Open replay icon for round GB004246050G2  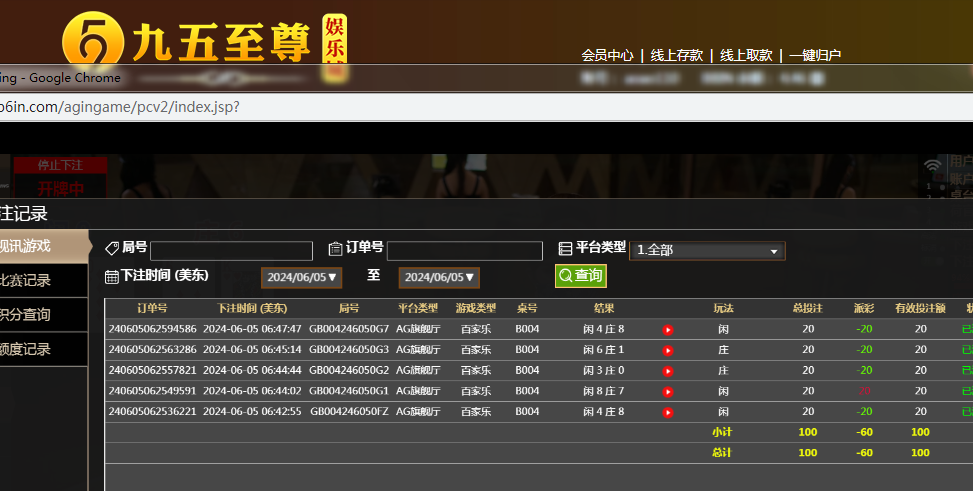tap(668, 371)
